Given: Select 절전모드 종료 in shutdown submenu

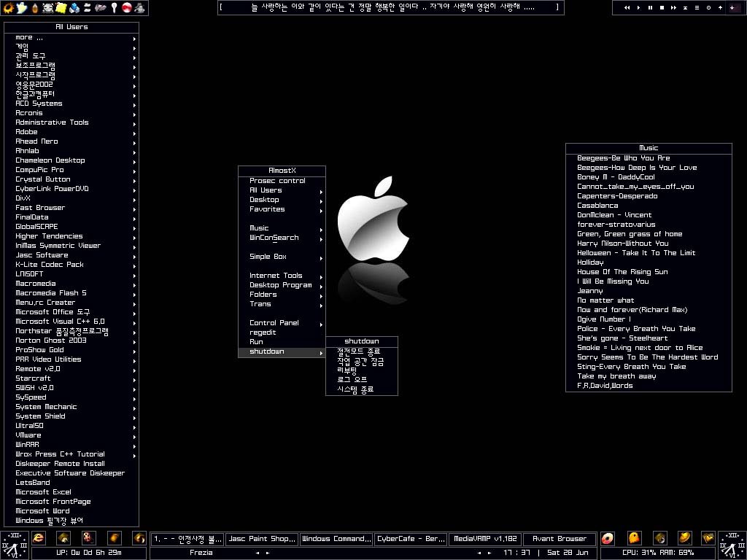Looking at the screenshot, I should pos(362,351).
